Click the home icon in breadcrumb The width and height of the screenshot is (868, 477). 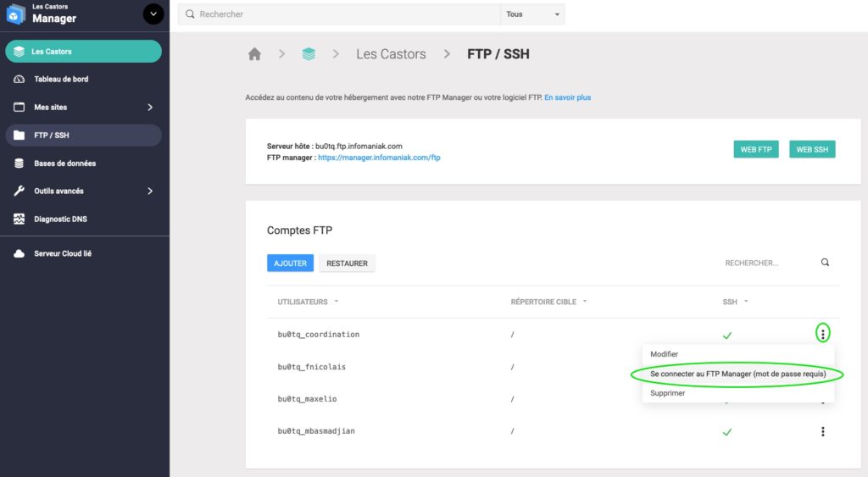[x=254, y=54]
